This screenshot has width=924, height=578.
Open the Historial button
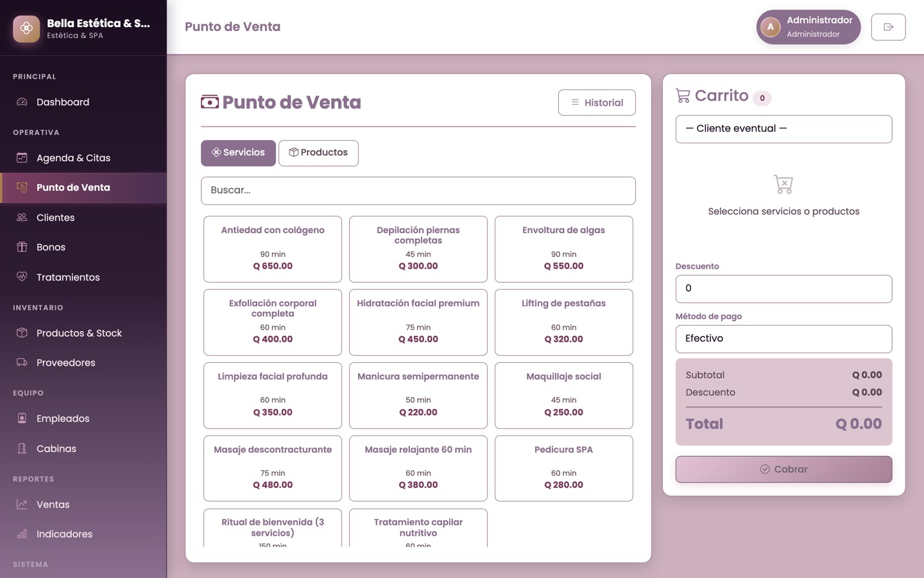tap(597, 103)
